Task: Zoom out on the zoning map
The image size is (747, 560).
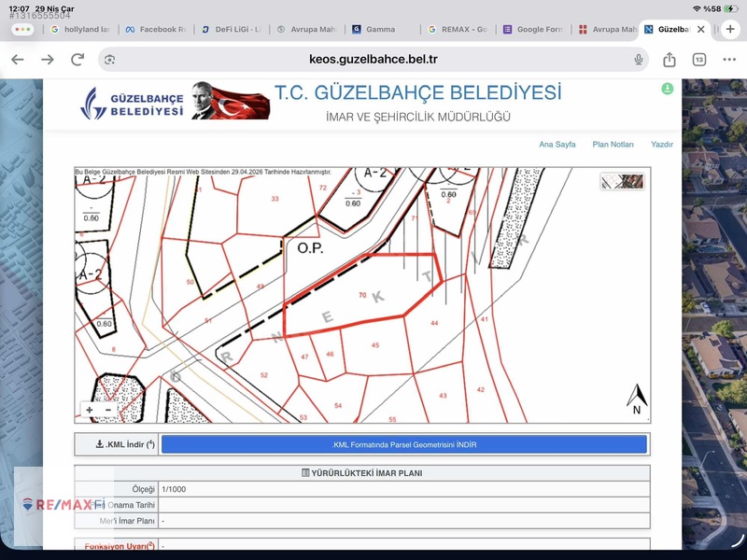Action: pos(108,410)
